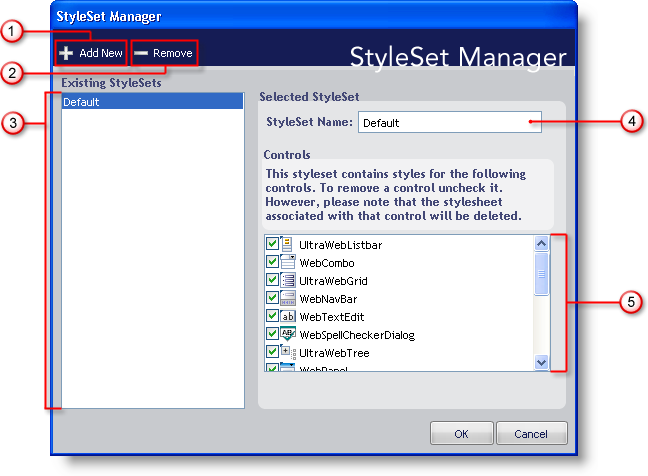Click the UltraWebListbar control icon
This screenshot has width=648, height=476.
pyautogui.click(x=287, y=243)
